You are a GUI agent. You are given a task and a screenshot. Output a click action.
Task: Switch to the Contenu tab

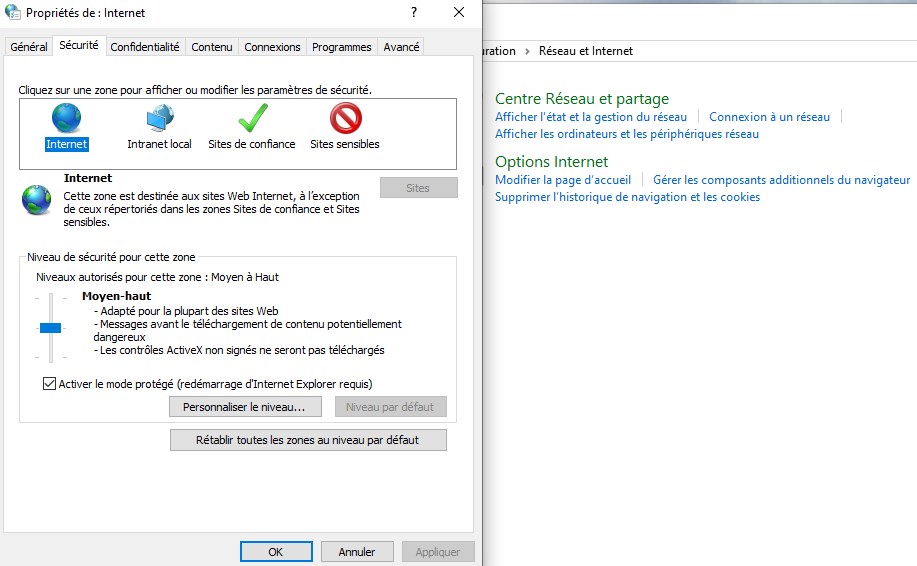pyautogui.click(x=212, y=47)
